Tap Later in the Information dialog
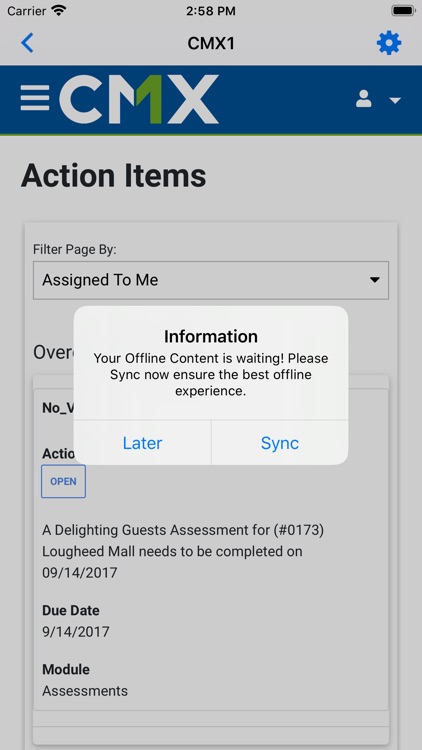422x750 pixels. (x=142, y=443)
